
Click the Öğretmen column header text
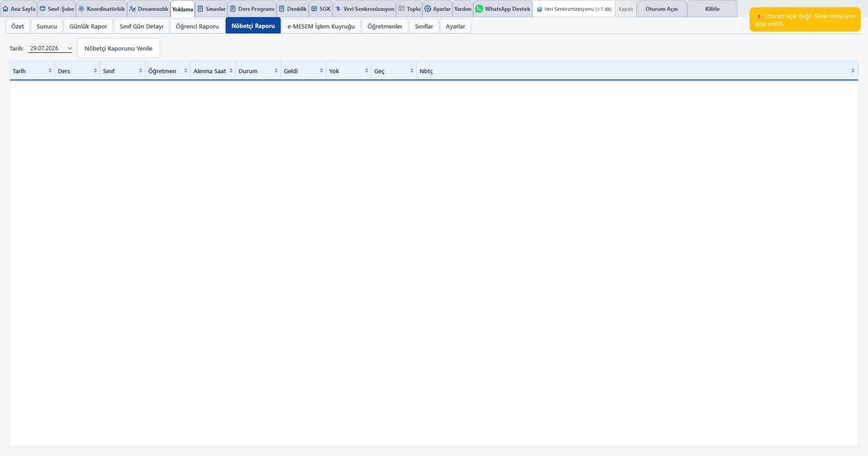[162, 71]
